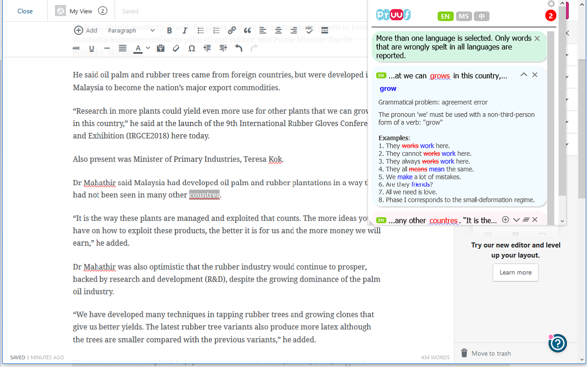The width and height of the screenshot is (588, 368).
Task: Open the My View site switcher
Action: point(81,11)
